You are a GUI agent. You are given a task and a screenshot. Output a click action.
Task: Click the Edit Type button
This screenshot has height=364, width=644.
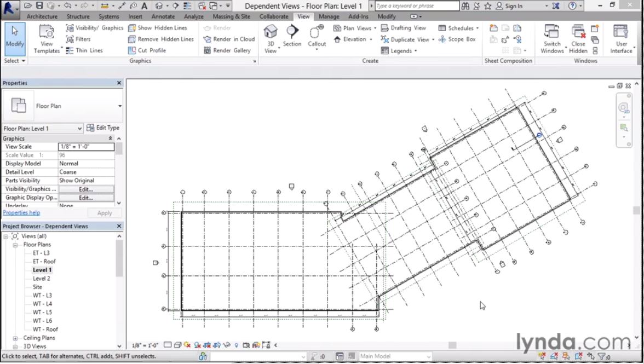pyautogui.click(x=103, y=128)
